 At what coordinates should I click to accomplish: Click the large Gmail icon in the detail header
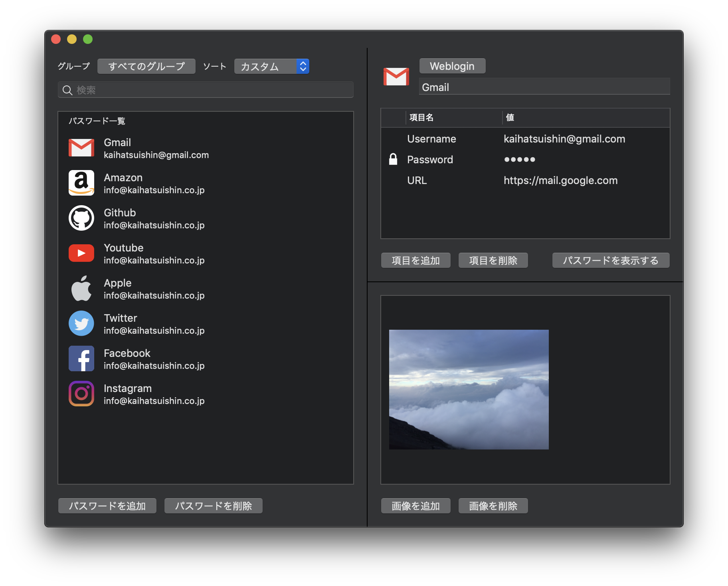(396, 77)
